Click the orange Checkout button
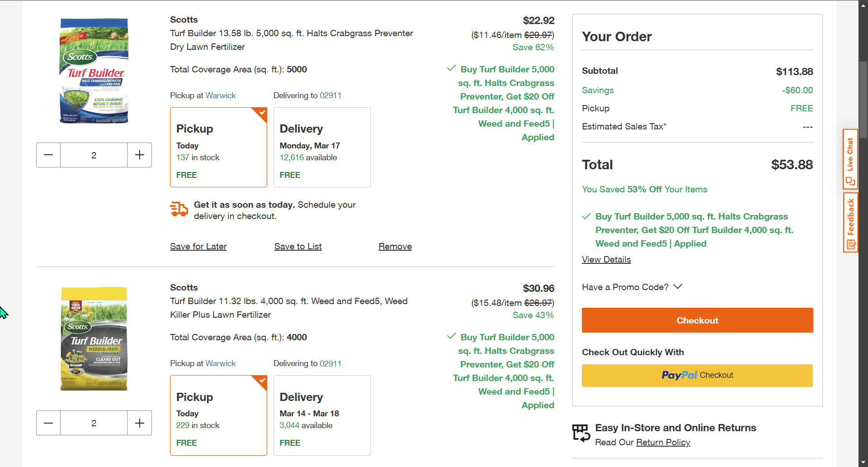868x467 pixels. pos(697,320)
